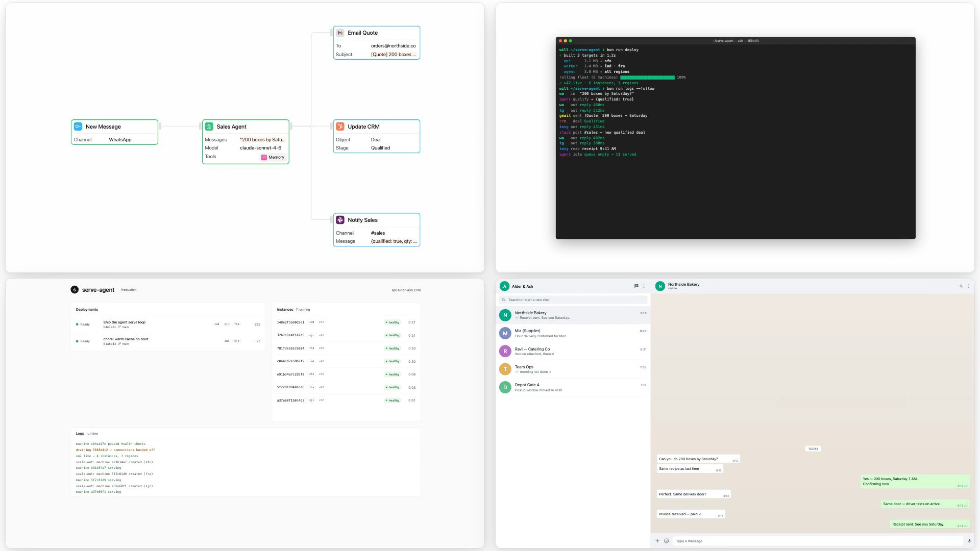Click the Alder & Ash profile avatar

505,286
